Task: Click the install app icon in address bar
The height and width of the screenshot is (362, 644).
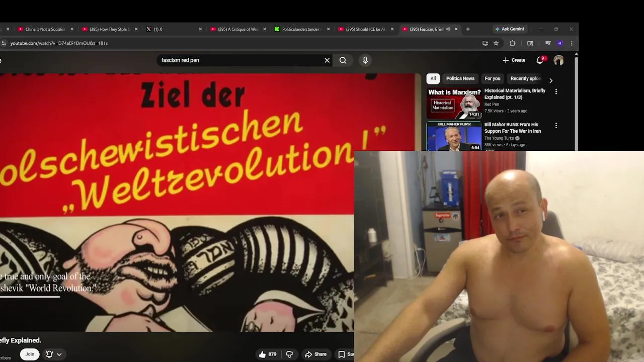Action: pos(485,43)
